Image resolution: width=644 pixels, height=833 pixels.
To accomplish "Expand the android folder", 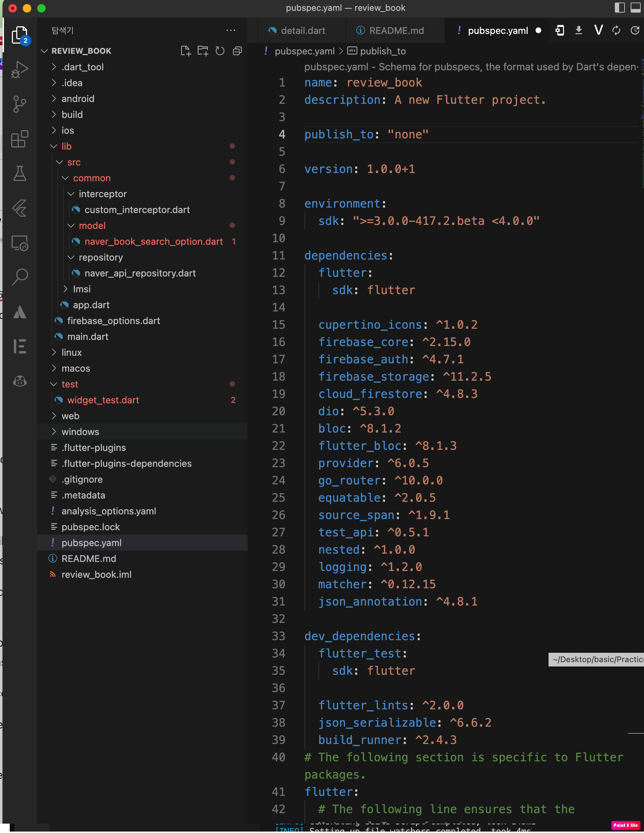I will click(x=142, y=98).
